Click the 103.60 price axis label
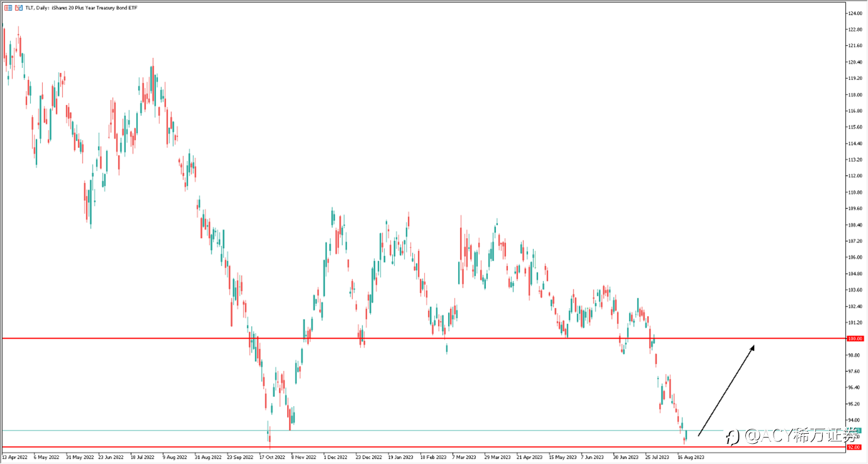Screen dimensions: 868x464 tap(855, 290)
